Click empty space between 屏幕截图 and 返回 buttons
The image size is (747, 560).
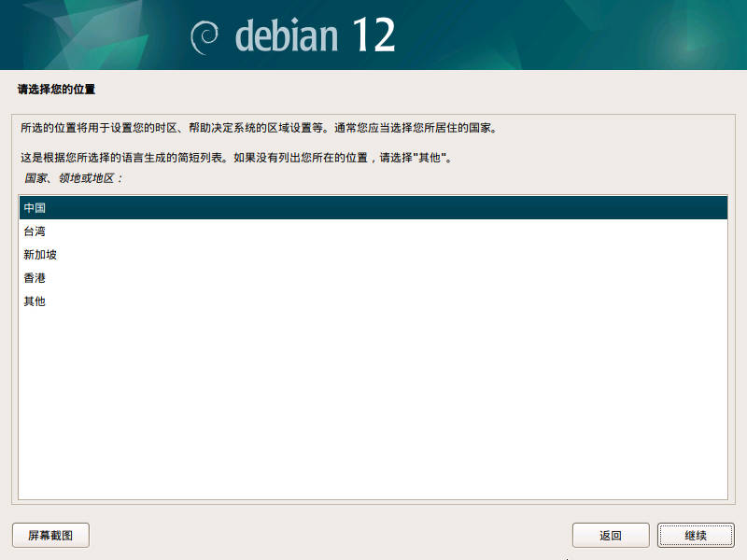pos(327,536)
